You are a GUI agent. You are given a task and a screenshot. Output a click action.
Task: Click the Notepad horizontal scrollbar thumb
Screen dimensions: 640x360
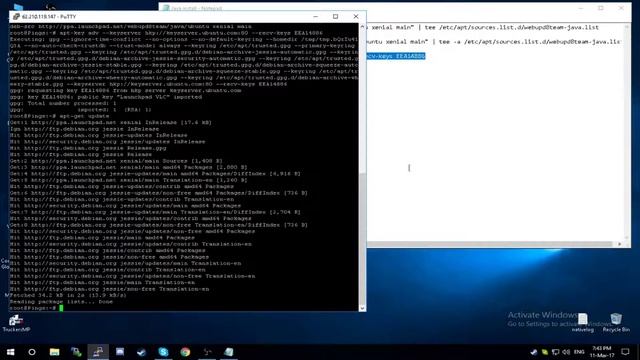[x=489, y=244]
